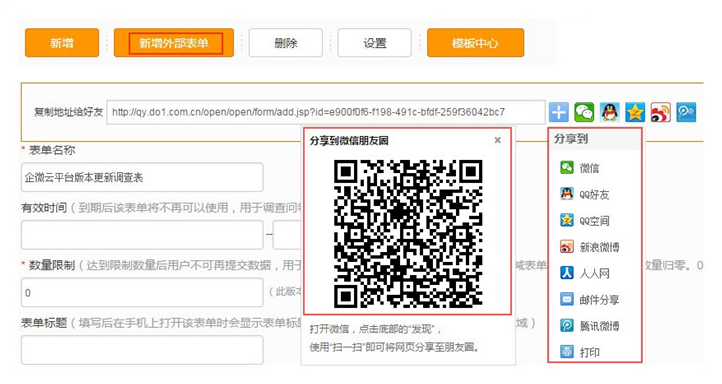Click the blue plus share icon

click(559, 112)
